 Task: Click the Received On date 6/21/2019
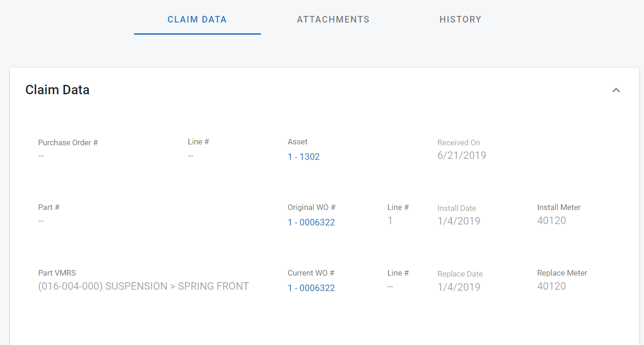(x=461, y=156)
